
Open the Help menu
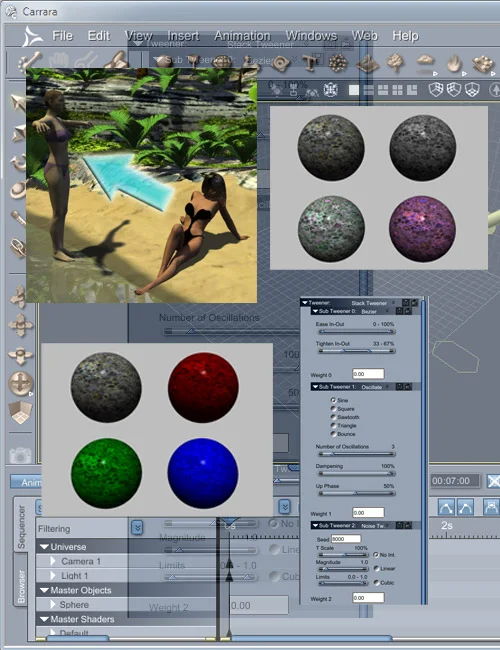click(405, 36)
